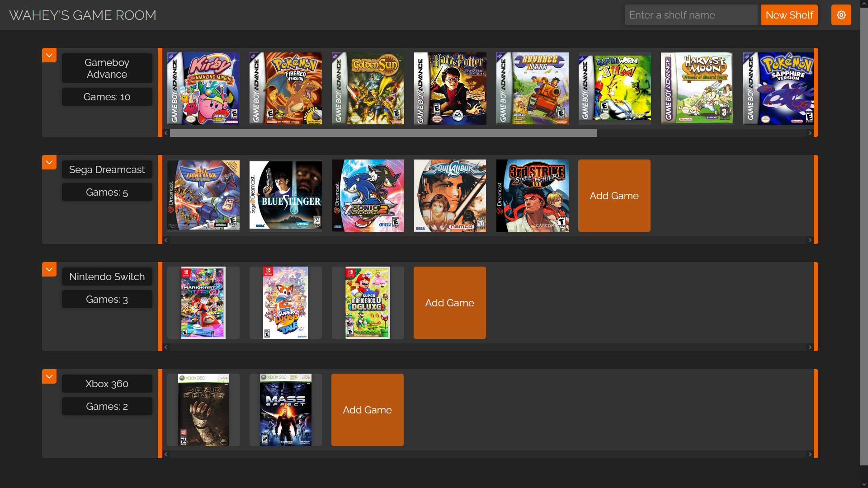
Task: Add a game to Sega Dreamcast shelf
Action: point(614,196)
